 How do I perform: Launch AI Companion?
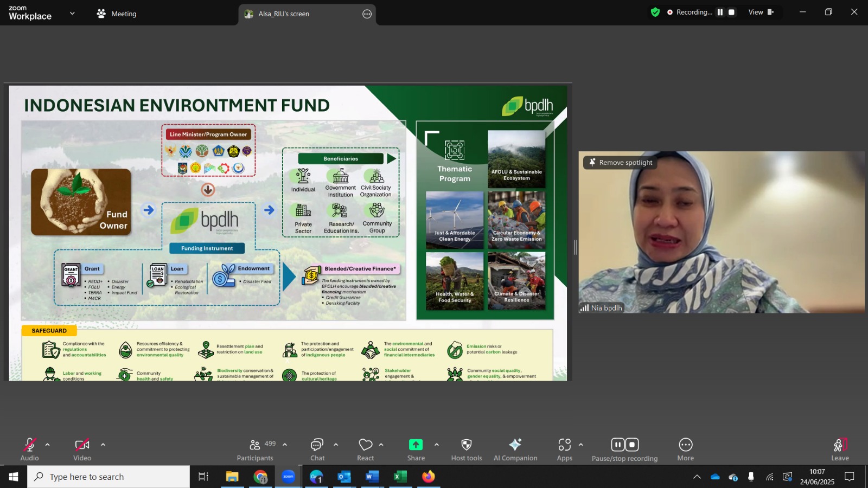(515, 450)
